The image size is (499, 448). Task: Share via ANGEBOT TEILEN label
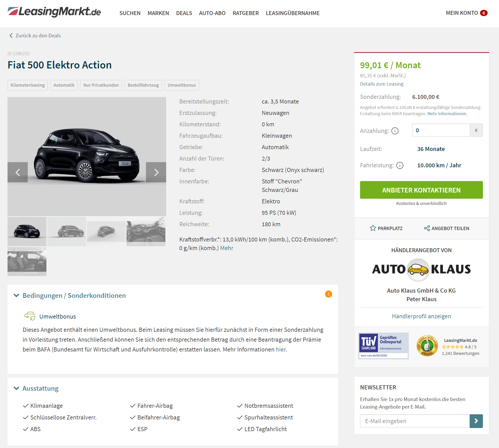450,228
